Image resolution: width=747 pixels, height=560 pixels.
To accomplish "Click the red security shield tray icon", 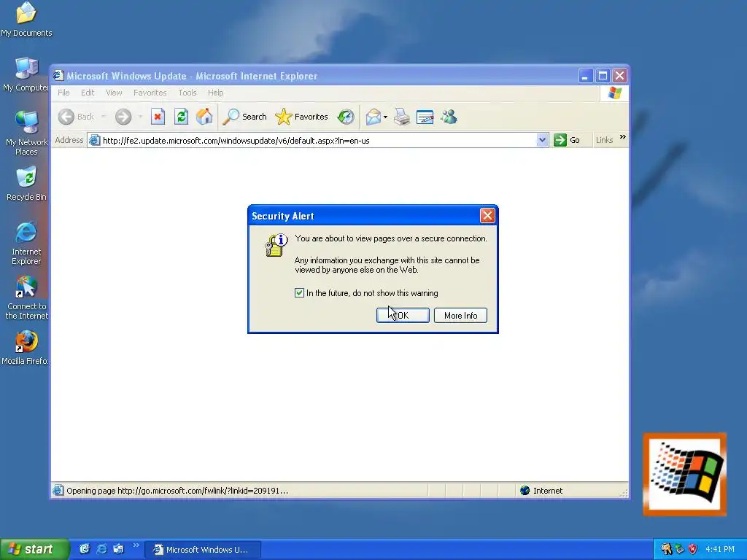I will [x=693, y=549].
